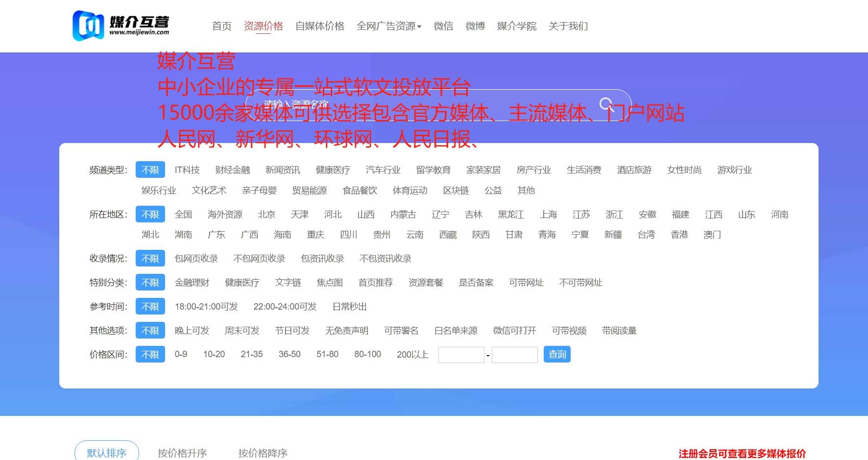Choose the 新疆 region
This screenshot has height=460, width=868.
613,235
